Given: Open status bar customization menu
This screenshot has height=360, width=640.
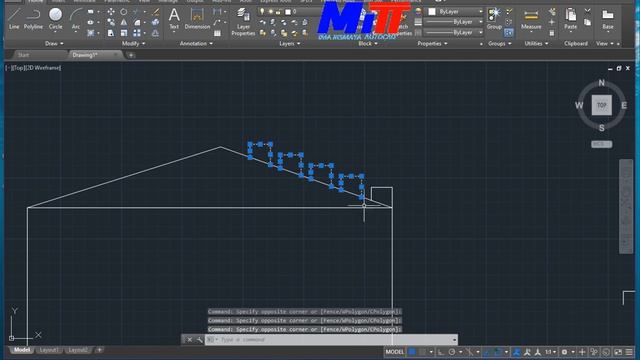Looking at the screenshot, I should tap(629, 352).
